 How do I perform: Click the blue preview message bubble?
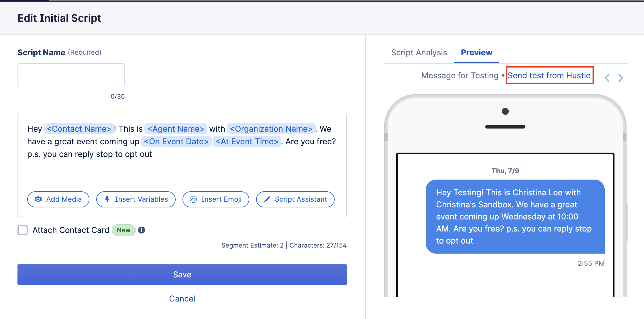[515, 217]
